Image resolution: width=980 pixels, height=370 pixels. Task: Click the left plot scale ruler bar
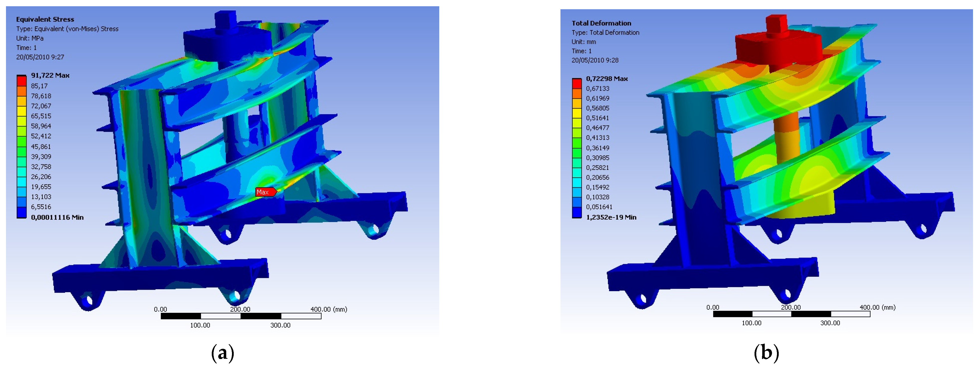click(241, 316)
